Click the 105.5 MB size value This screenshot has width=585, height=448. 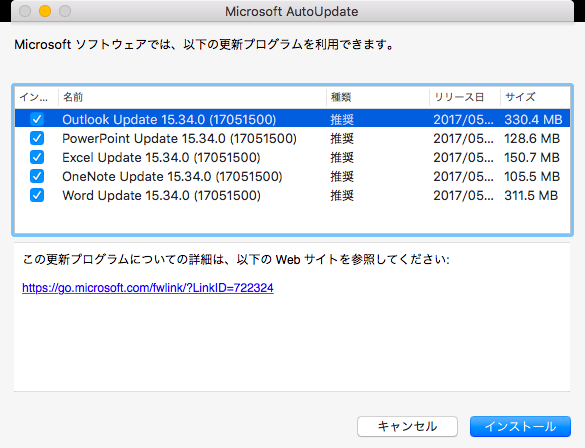(x=532, y=176)
